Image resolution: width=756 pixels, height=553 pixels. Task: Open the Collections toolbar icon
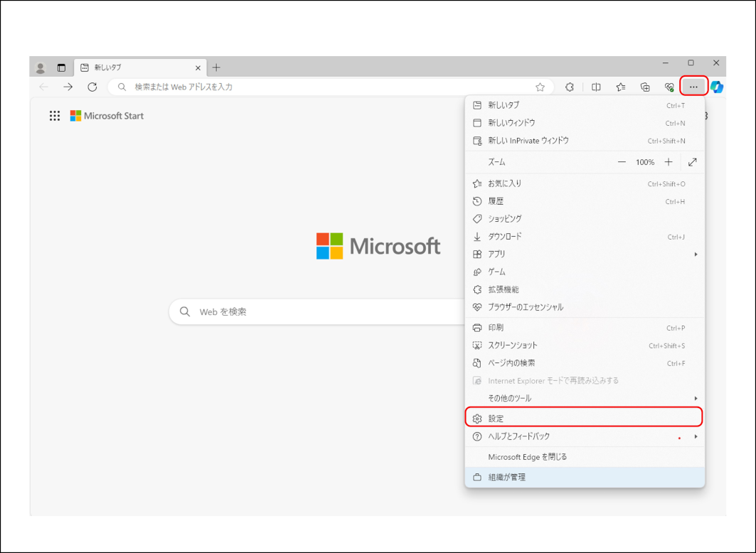coord(645,87)
